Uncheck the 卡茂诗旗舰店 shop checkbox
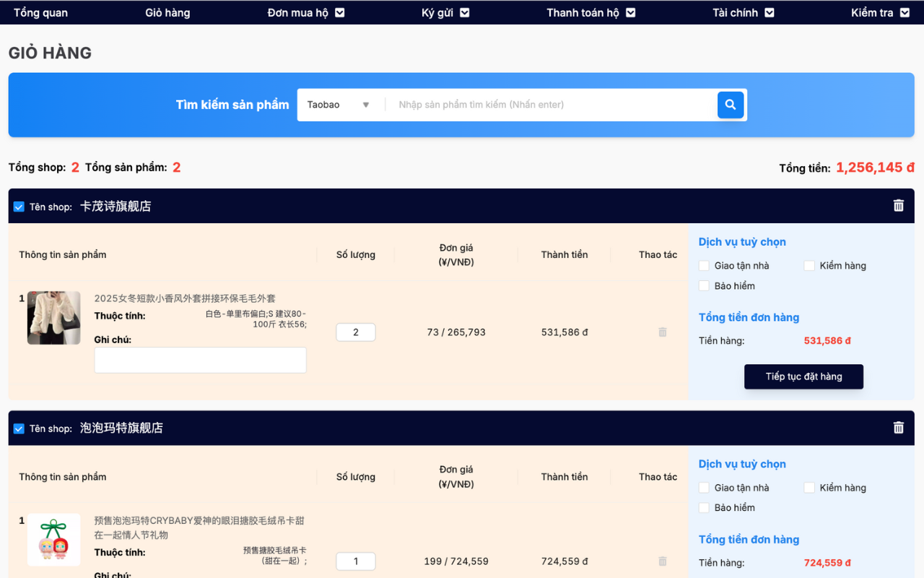Screen dimensions: 924x578 (19, 207)
